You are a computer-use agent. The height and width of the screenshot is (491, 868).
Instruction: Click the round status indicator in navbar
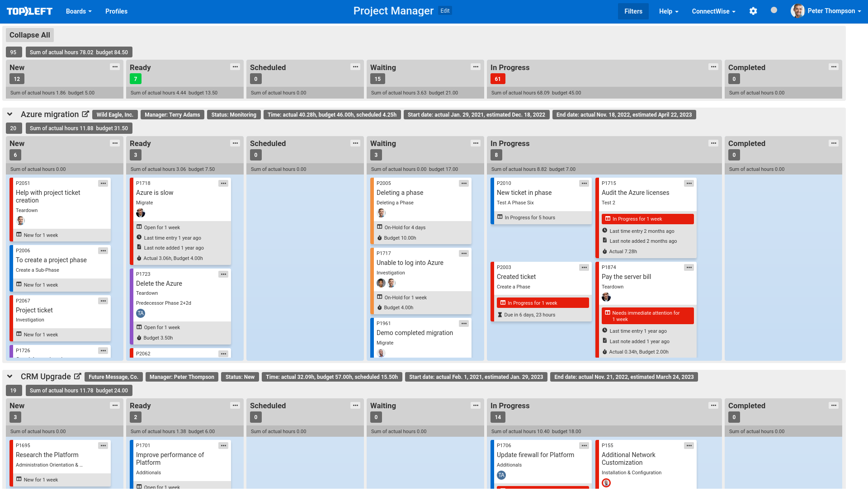click(774, 10)
